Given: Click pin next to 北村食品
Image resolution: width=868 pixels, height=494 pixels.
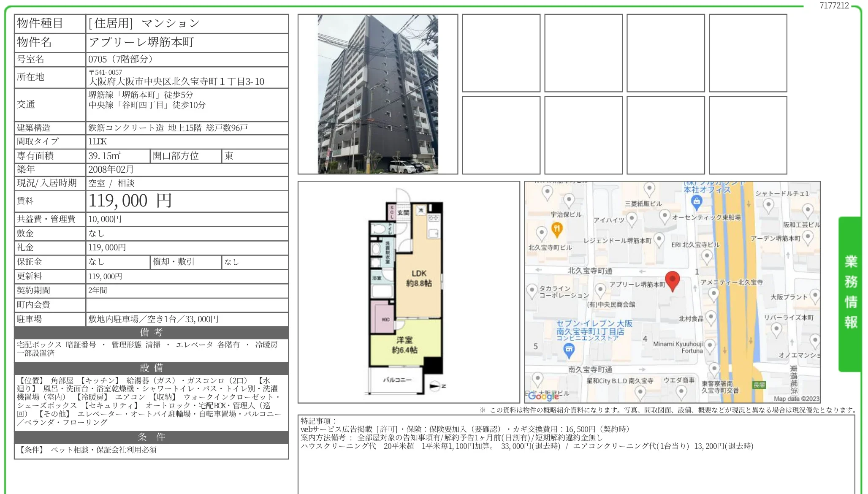Looking at the screenshot, I should point(711,317).
